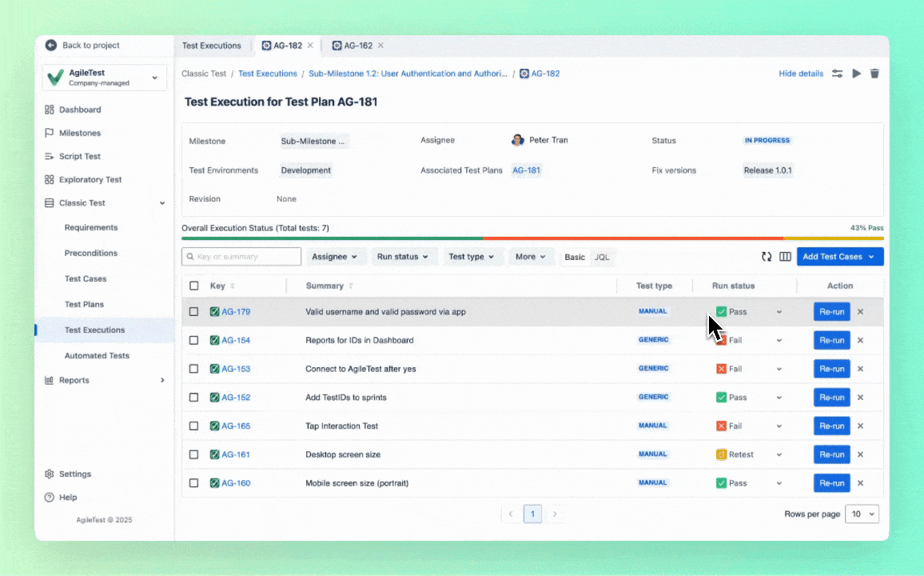Open Test Plans in sidebar

coord(84,304)
